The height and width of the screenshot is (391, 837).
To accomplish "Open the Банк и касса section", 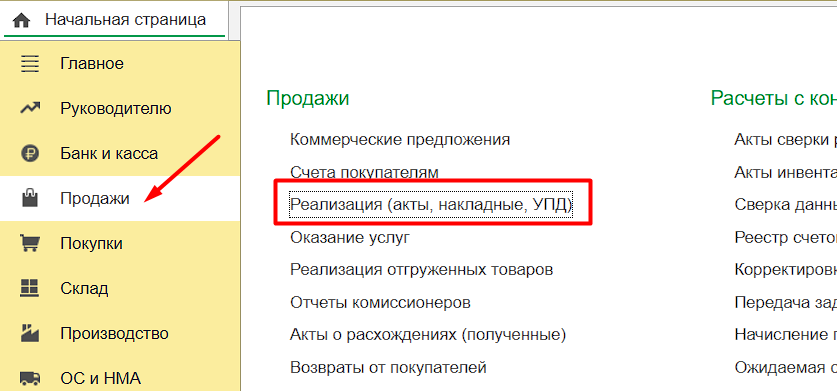I will pos(120,153).
